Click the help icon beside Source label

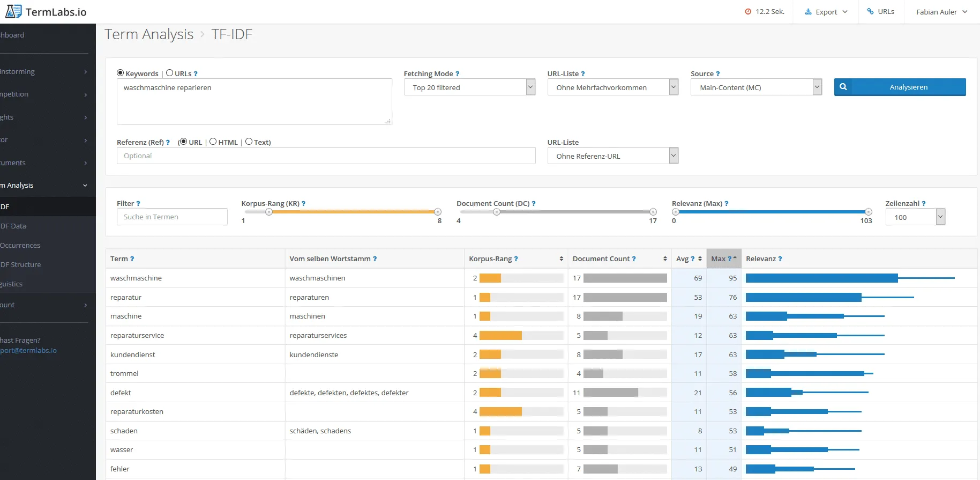717,74
